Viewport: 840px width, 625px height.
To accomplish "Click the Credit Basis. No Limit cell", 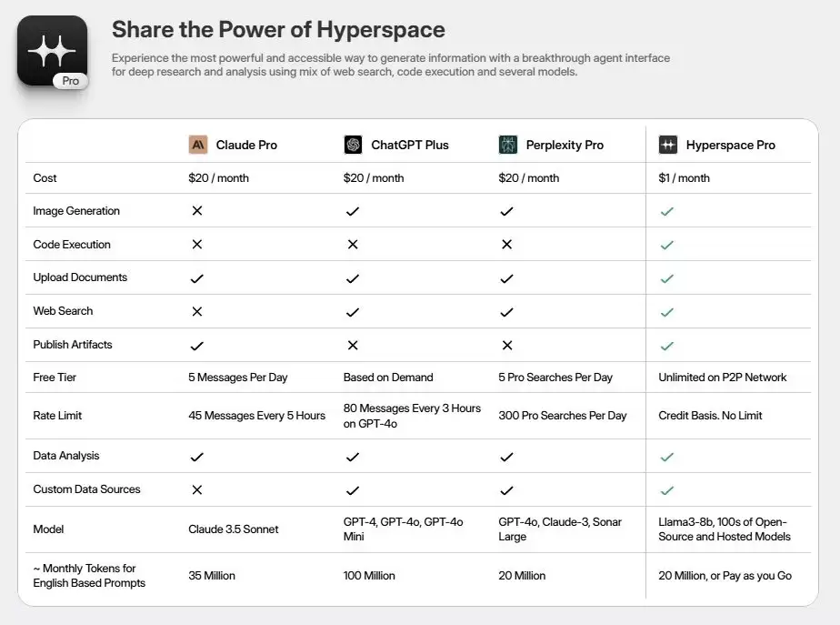I will coord(709,416).
